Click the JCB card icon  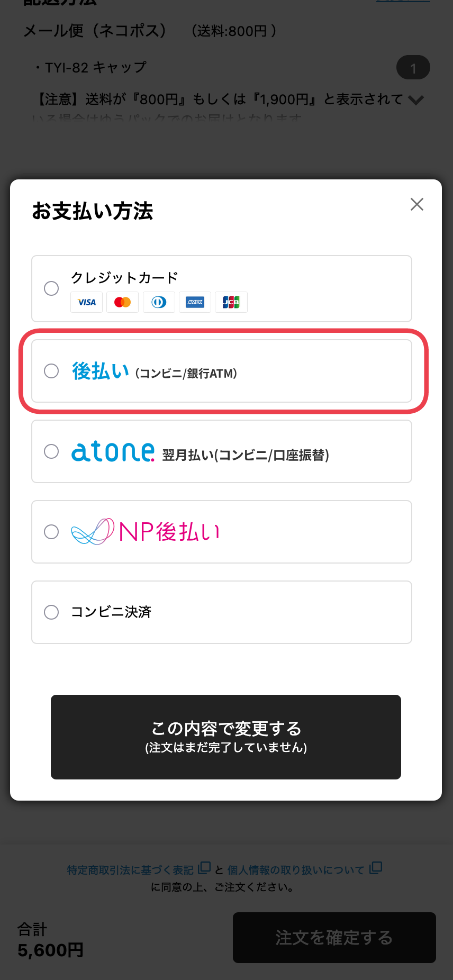pos(231,302)
